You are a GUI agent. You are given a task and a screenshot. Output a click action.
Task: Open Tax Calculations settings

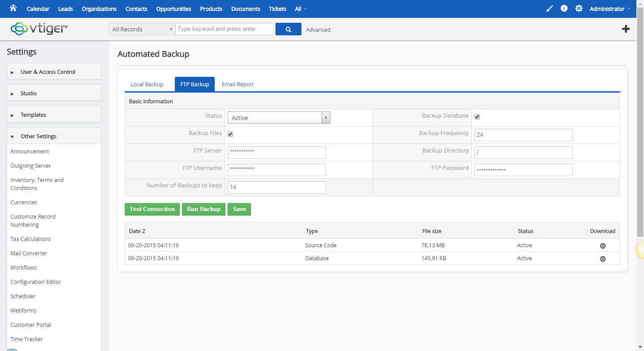(31, 239)
